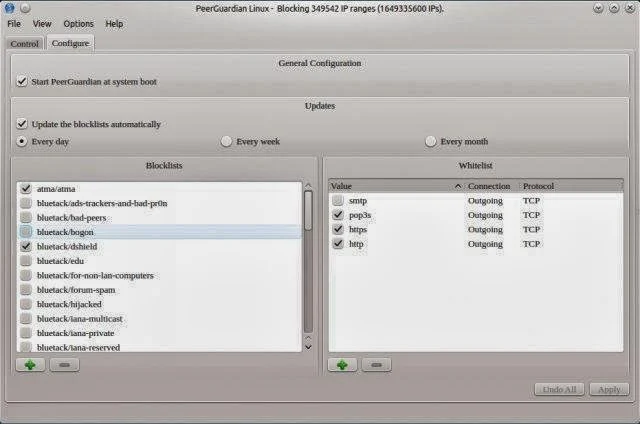Click the PeerGuardian app icon in title bar

click(10, 8)
